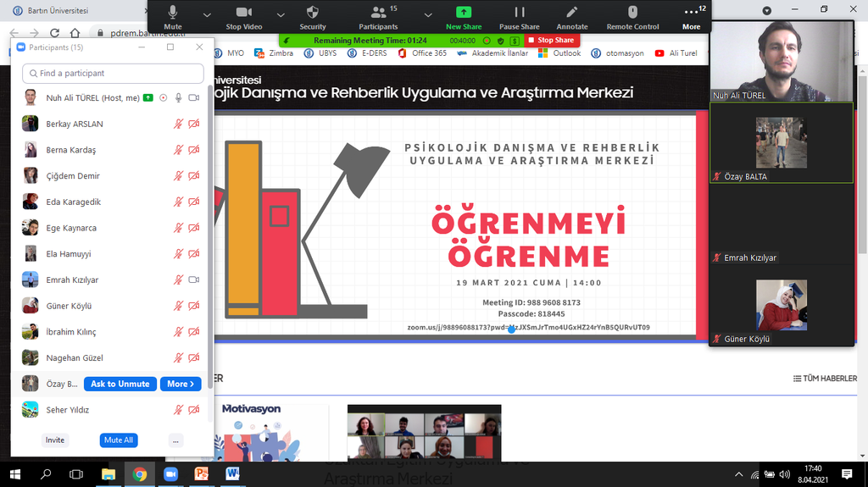Open UBYS bookmark
The width and height of the screenshot is (868, 487).
click(x=320, y=53)
